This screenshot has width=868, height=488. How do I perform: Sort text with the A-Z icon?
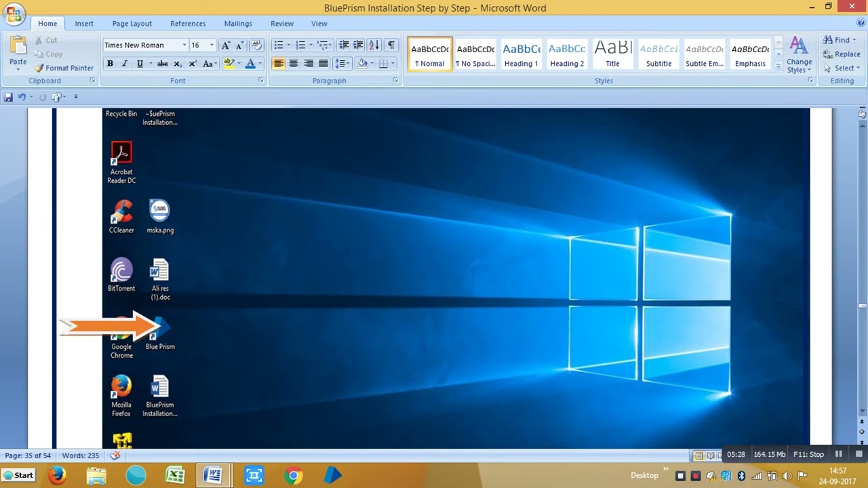click(374, 45)
